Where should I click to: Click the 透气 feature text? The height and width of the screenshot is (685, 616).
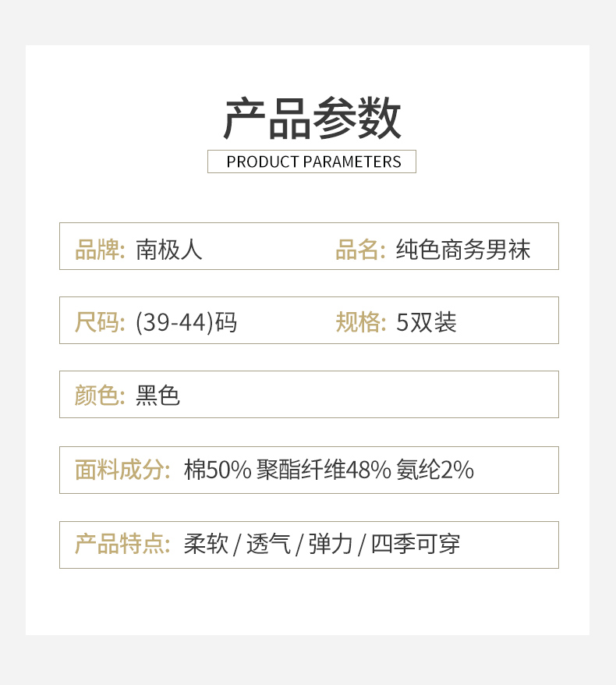click(x=268, y=545)
